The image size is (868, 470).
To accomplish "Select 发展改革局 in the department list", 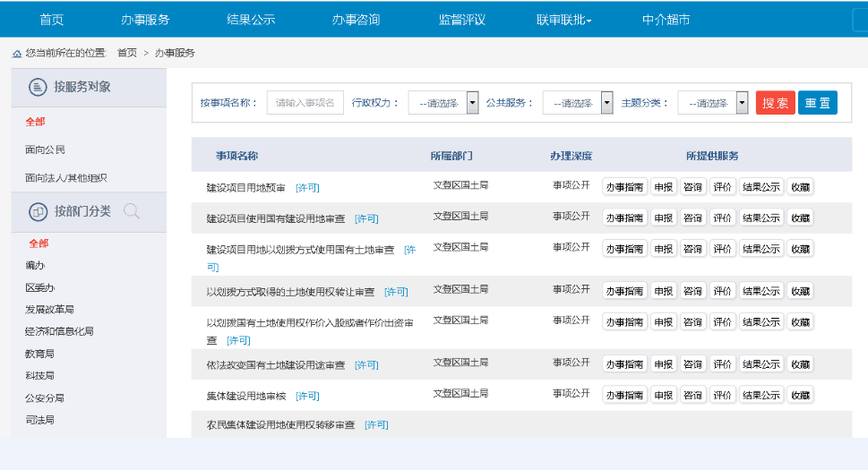I will [x=49, y=310].
